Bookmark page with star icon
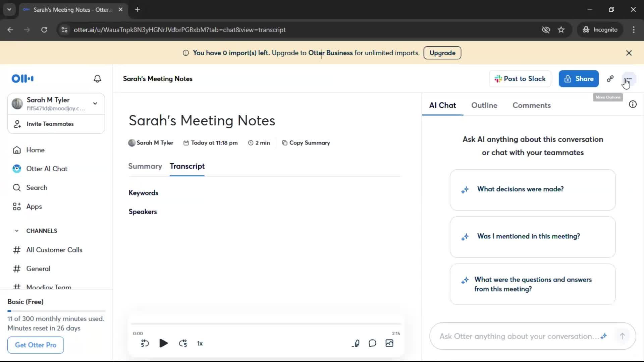The width and height of the screenshot is (644, 362). (561, 29)
